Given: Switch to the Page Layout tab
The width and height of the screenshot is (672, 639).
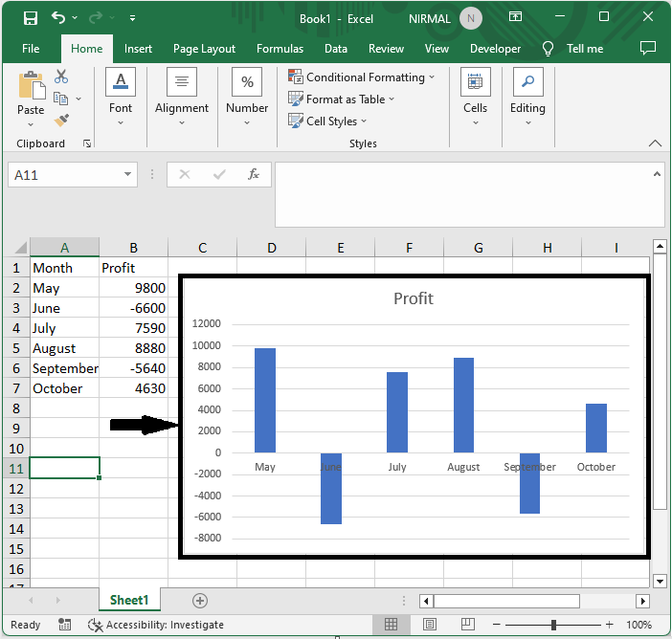Looking at the screenshot, I should [204, 49].
